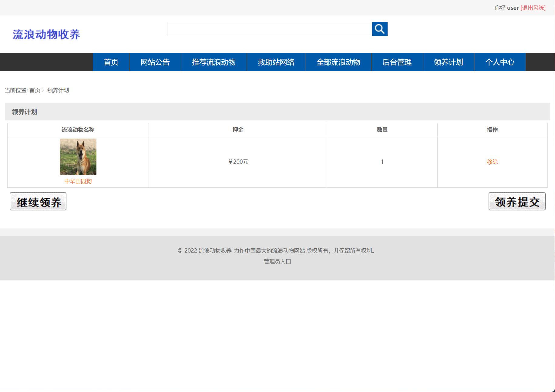The width and height of the screenshot is (555, 392).
Task: Click inside the search input field
Action: pyautogui.click(x=270, y=29)
